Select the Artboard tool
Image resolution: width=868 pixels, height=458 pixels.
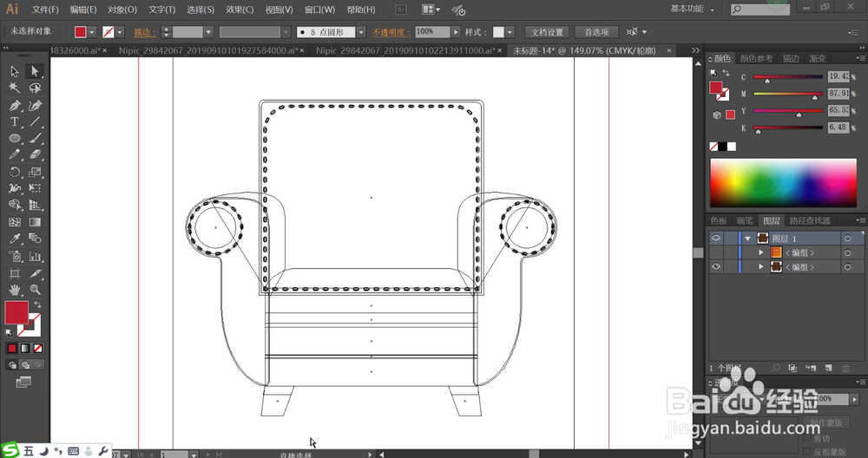click(x=15, y=273)
